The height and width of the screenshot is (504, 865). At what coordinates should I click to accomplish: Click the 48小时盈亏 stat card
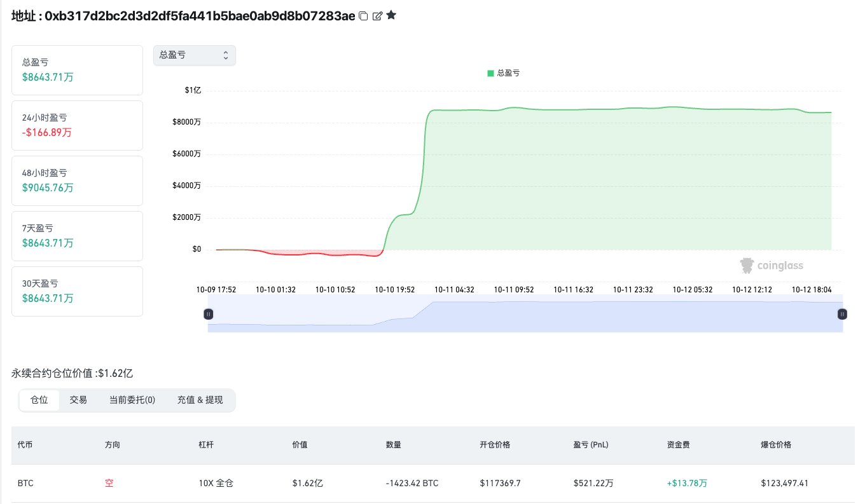[x=77, y=180]
